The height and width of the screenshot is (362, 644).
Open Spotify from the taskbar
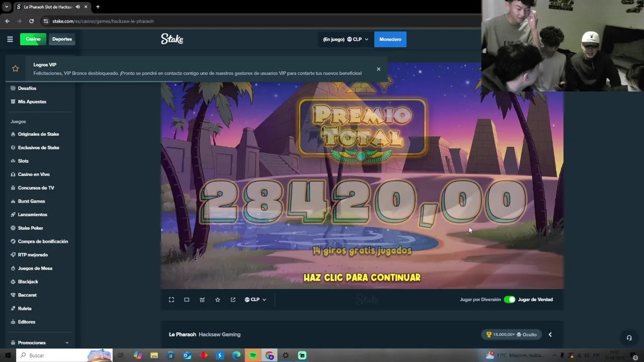pyautogui.click(x=253, y=355)
